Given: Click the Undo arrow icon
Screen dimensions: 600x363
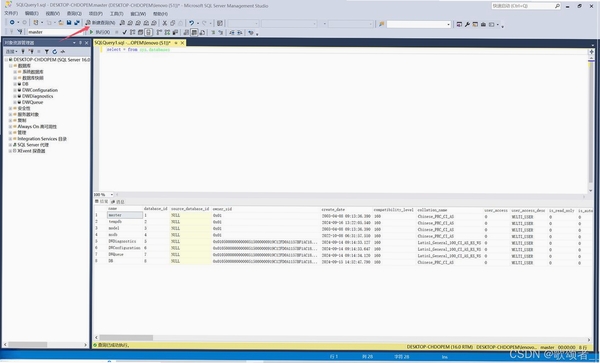Looking at the screenshot, I should point(191,23).
